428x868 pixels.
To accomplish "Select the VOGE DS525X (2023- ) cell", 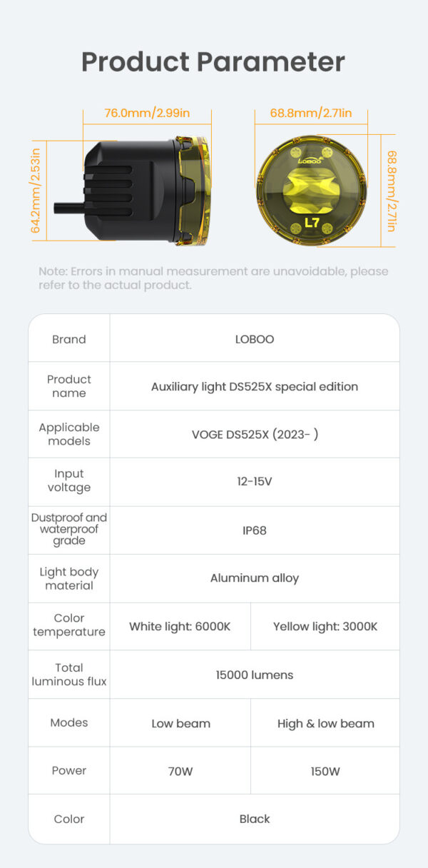I will click(x=255, y=434).
